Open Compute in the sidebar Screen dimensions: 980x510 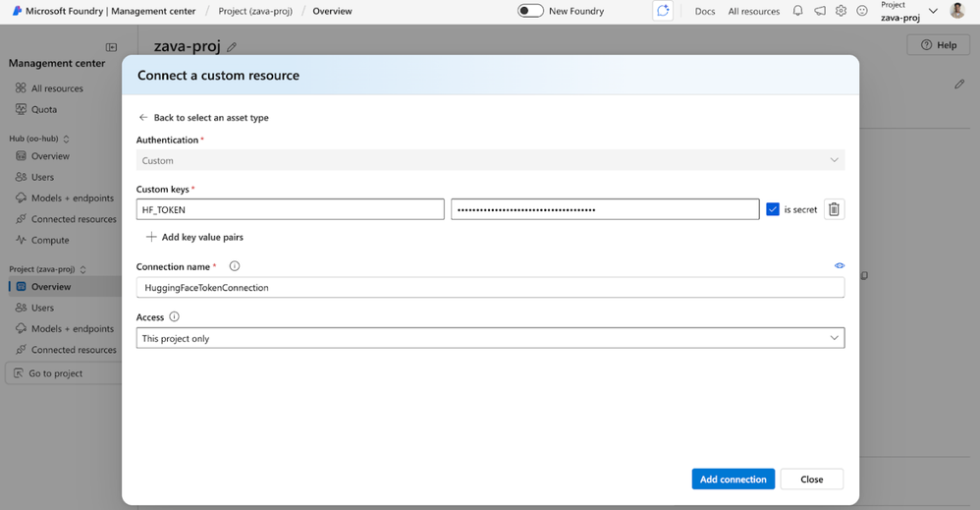coord(50,240)
